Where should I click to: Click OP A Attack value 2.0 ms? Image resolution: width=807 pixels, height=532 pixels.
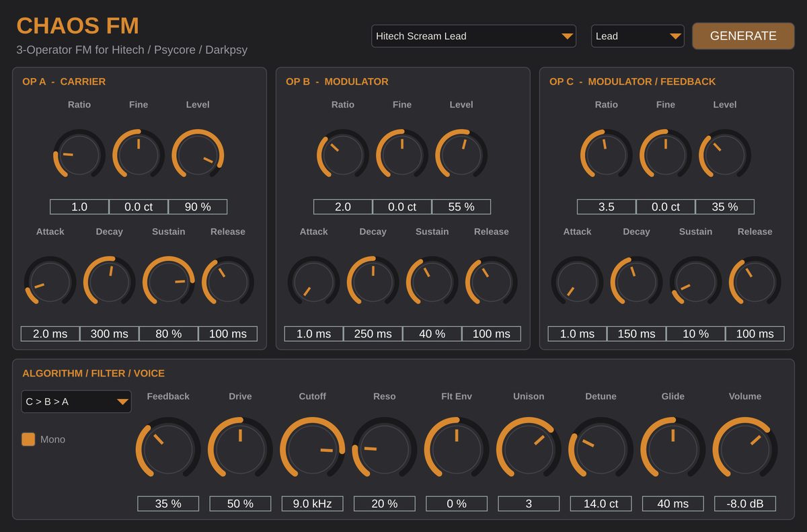pos(50,334)
